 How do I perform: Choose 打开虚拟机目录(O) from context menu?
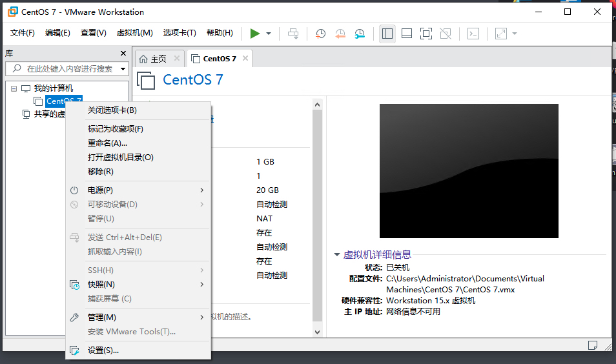[x=138, y=157]
